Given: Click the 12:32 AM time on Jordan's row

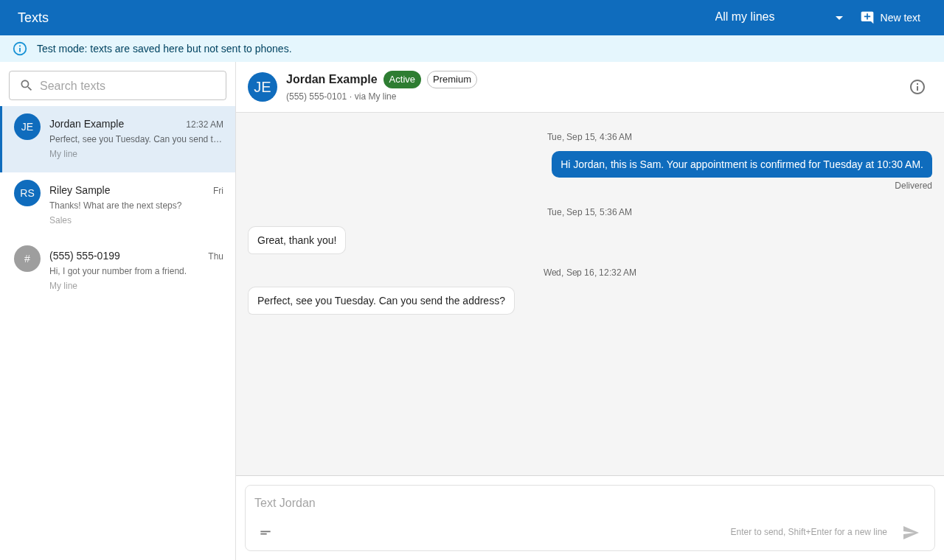Looking at the screenshot, I should [204, 125].
